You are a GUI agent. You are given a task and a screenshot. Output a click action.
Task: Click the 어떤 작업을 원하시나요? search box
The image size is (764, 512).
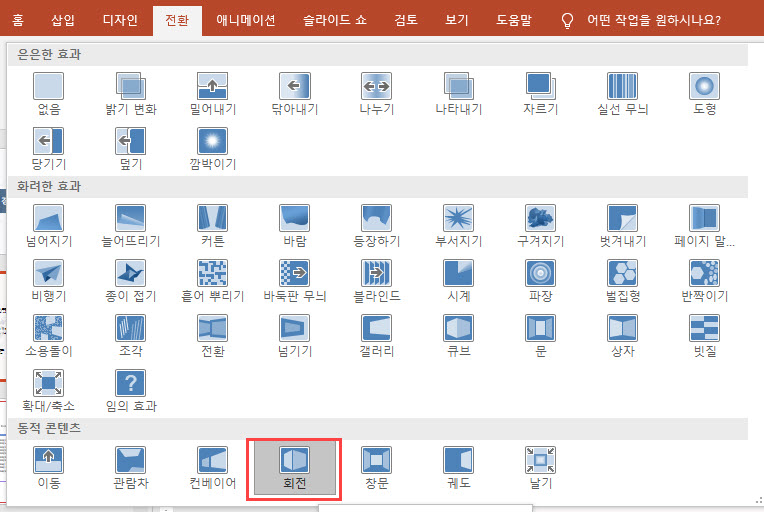pos(641,20)
